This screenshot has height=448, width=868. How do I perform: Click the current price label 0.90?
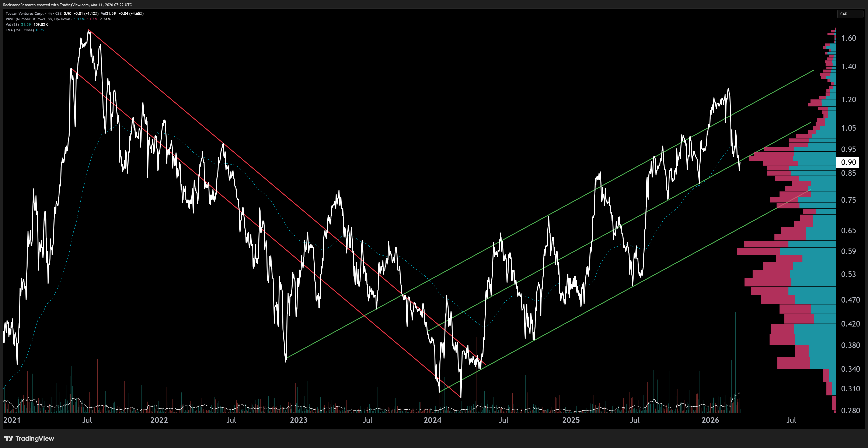848,162
